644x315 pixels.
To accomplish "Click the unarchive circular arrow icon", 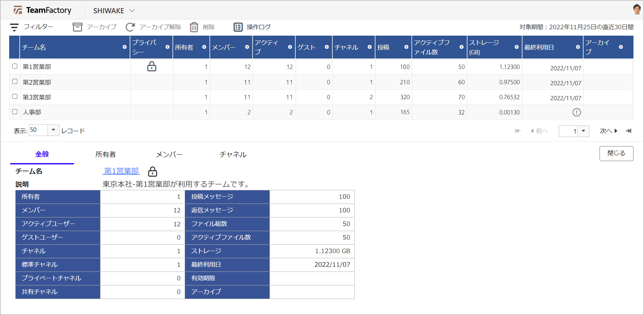I will coord(130,27).
